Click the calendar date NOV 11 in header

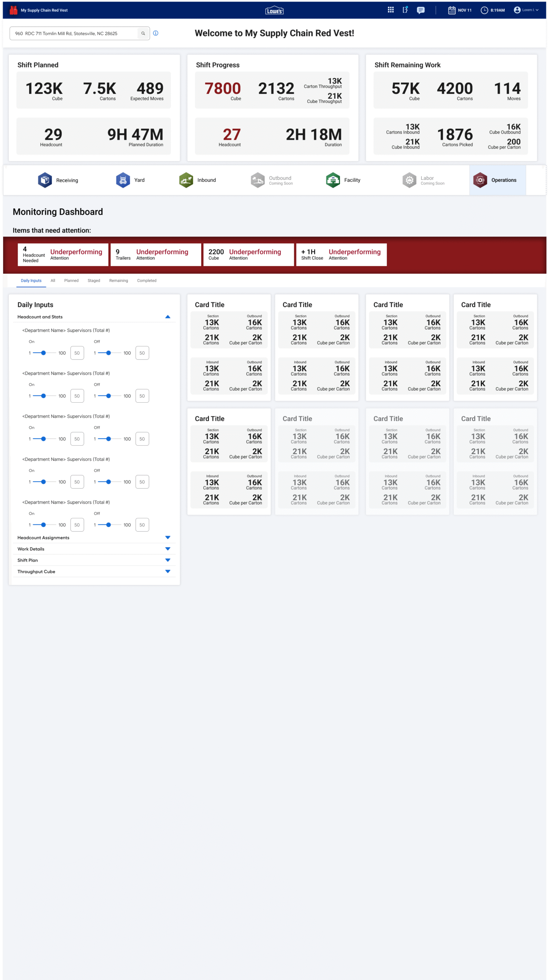point(460,10)
